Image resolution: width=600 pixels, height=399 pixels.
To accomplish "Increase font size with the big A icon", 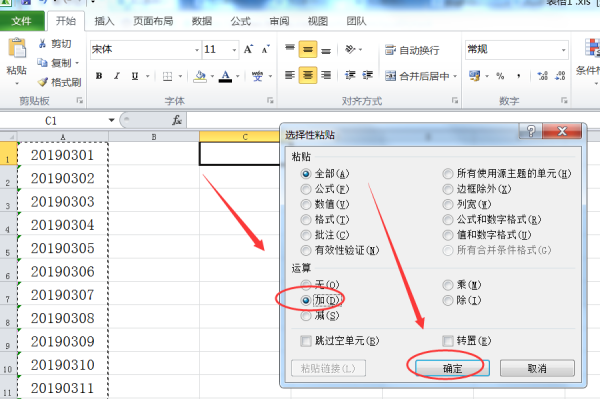I will tap(248, 49).
